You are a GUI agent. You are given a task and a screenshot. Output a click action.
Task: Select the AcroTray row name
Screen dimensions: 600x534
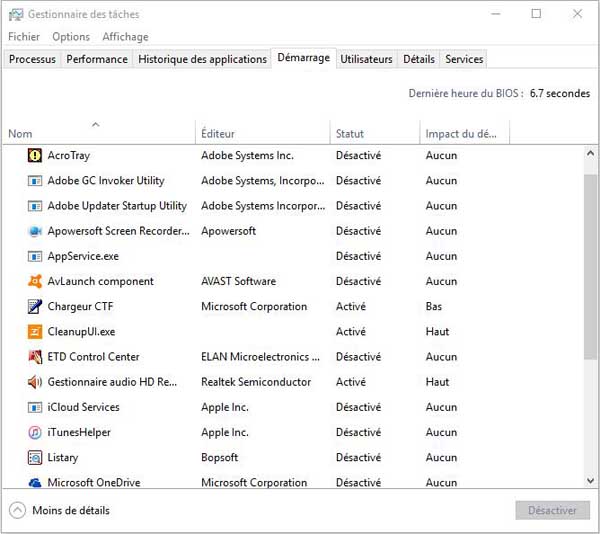(x=68, y=155)
